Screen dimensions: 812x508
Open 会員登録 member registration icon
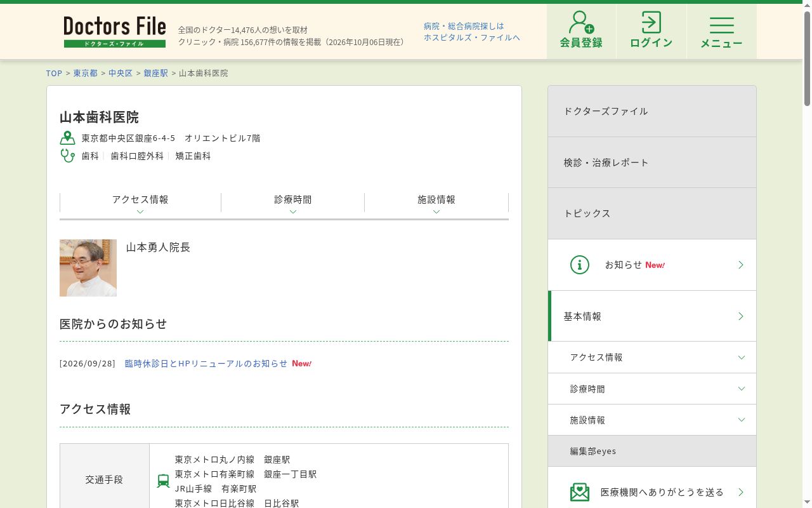point(581,23)
